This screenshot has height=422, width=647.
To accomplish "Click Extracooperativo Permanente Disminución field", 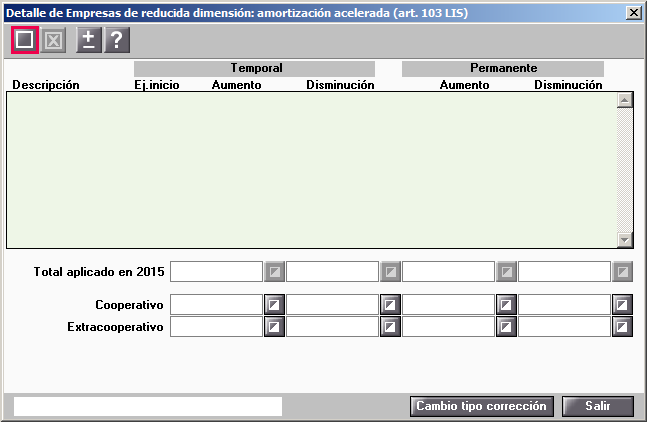I will point(564,327).
